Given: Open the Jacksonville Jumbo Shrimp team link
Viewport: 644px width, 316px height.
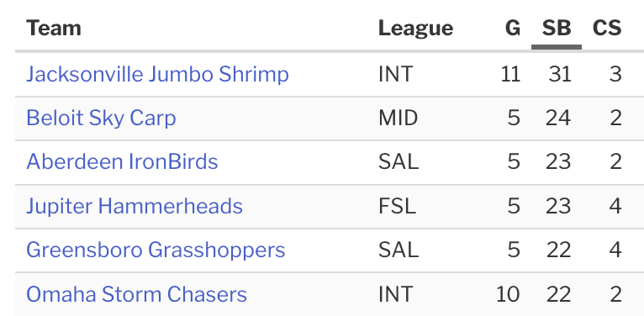Looking at the screenshot, I should (x=157, y=74).
